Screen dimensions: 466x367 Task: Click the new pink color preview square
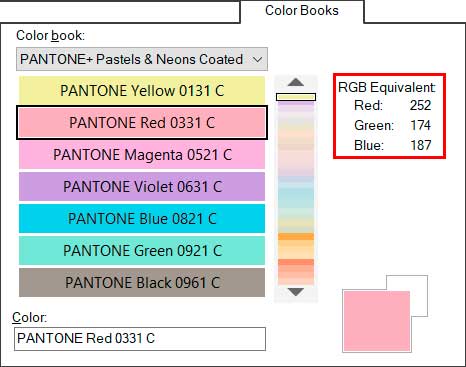tap(377, 321)
